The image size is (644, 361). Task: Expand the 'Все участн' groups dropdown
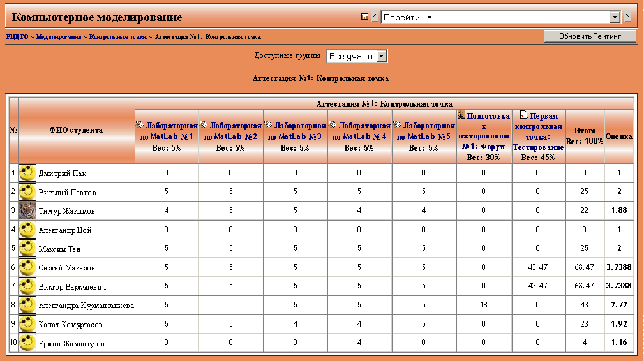pyautogui.click(x=357, y=56)
